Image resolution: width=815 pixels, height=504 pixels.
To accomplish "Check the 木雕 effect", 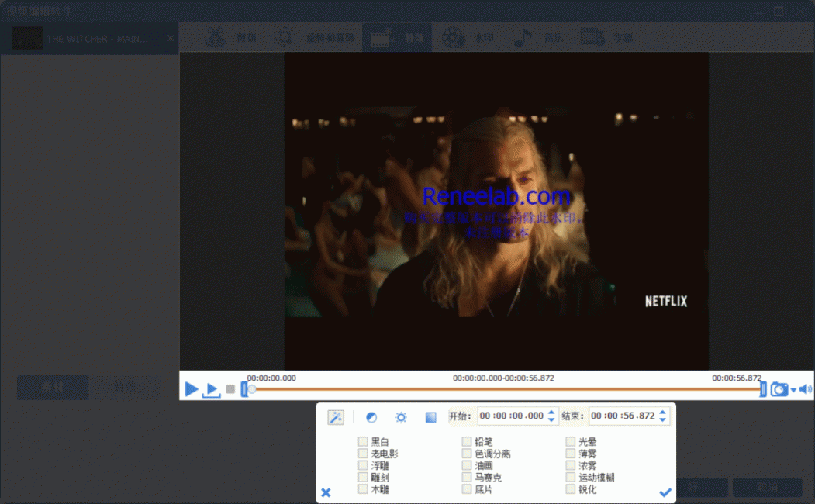I will click(363, 489).
